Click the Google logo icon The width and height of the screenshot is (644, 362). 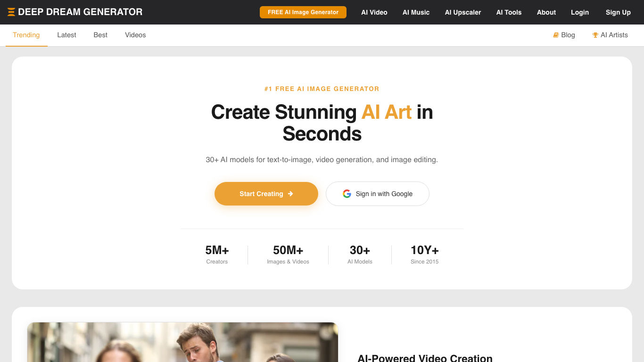347,194
